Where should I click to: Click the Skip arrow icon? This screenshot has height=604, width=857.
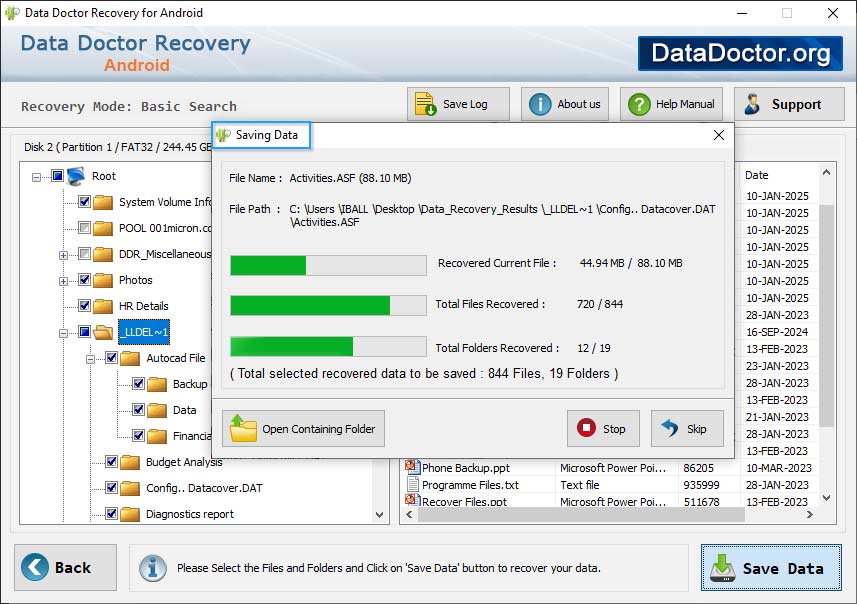coord(670,429)
